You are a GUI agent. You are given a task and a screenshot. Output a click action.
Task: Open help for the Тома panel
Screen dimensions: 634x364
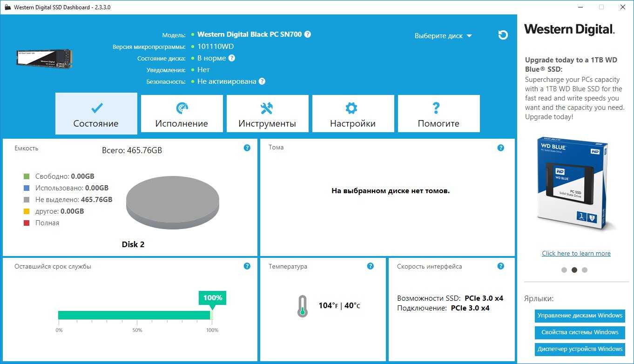(x=501, y=148)
